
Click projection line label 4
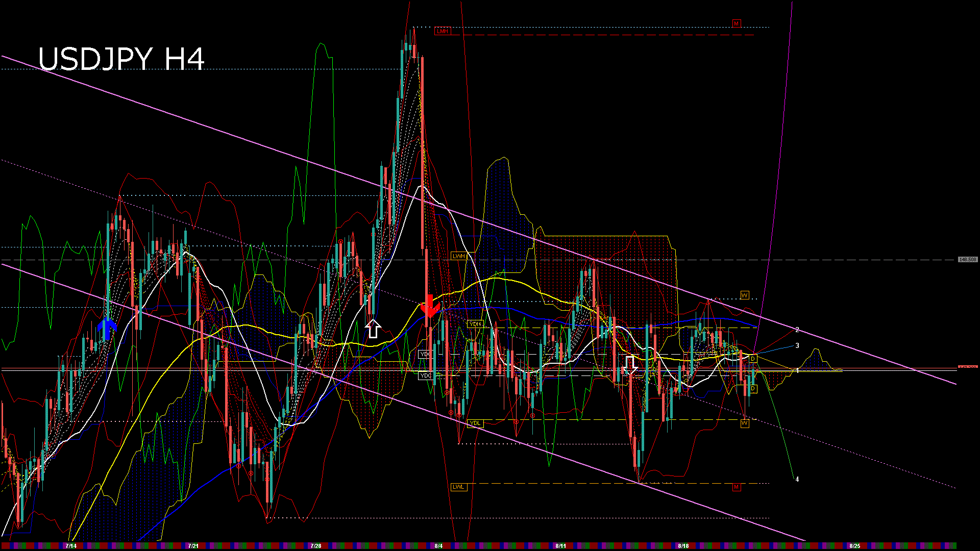tap(797, 480)
